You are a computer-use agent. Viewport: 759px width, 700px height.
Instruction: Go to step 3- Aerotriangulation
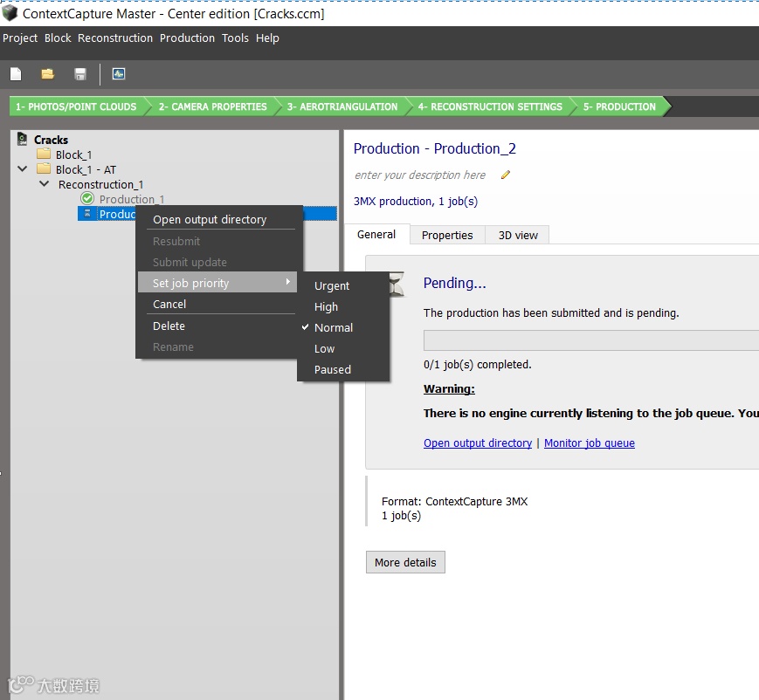click(342, 106)
